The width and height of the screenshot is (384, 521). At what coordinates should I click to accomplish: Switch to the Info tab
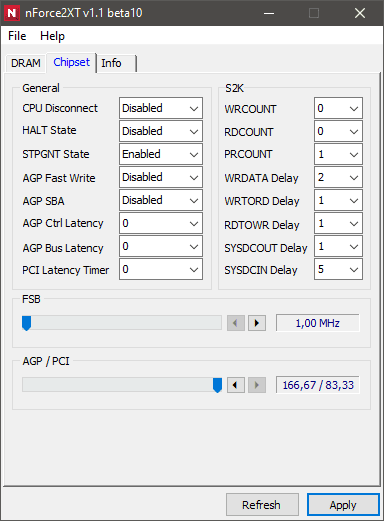pos(117,63)
